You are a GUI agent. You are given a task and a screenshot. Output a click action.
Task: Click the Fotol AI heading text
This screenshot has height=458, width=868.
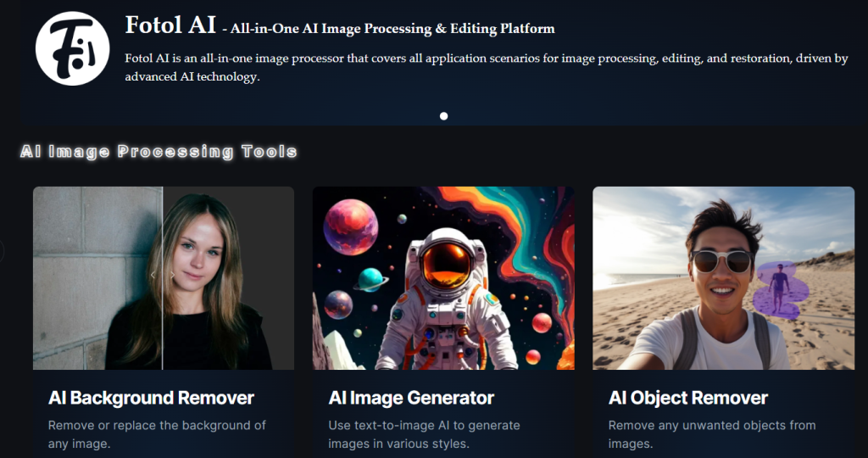pos(170,25)
